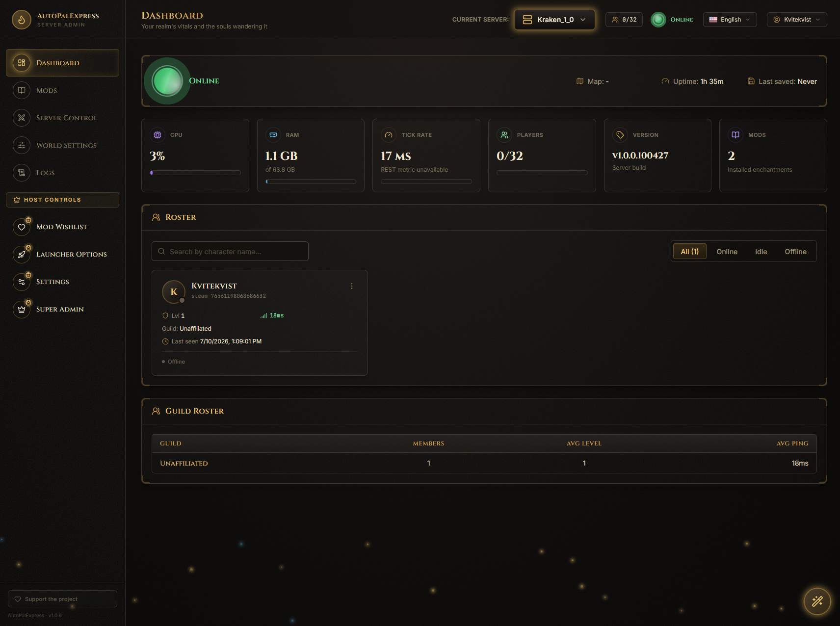Click the Mods book icon in sidebar
840x626 pixels.
(x=22, y=90)
